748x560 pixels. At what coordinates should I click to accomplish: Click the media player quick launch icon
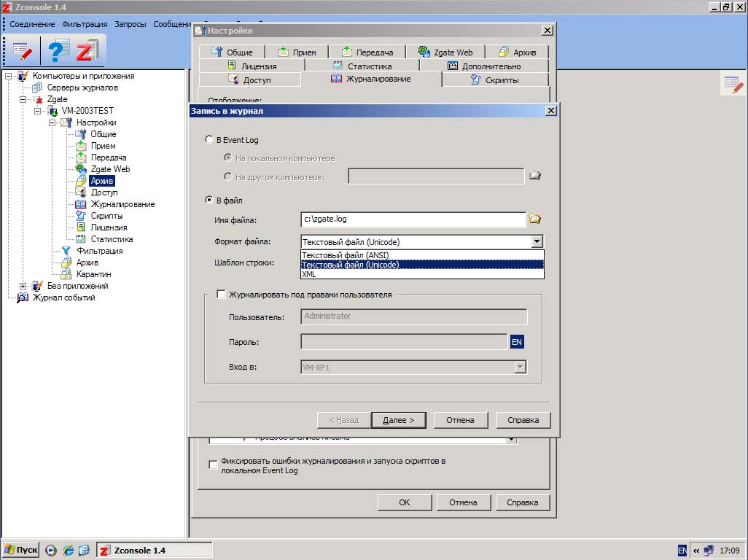pos(51,551)
